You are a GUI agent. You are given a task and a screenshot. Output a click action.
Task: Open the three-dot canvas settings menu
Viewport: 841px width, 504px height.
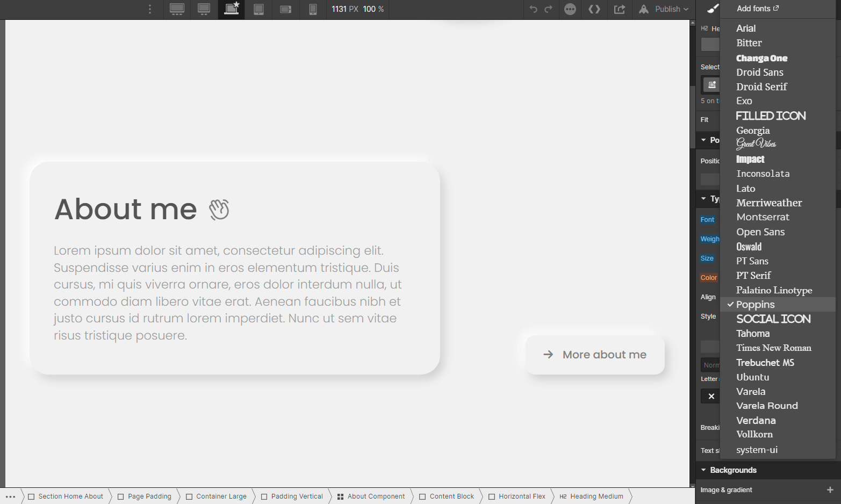[x=150, y=9]
